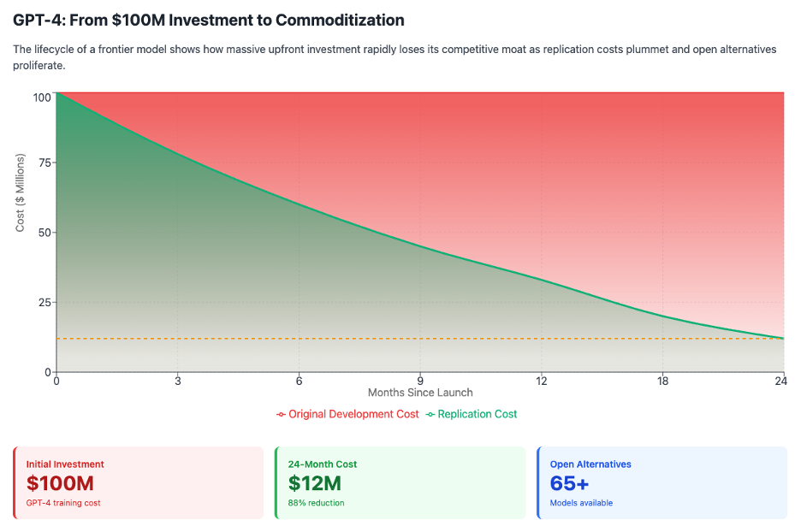Click the 88% reduction text
Viewport: 801px width, 532px height.
[x=317, y=503]
